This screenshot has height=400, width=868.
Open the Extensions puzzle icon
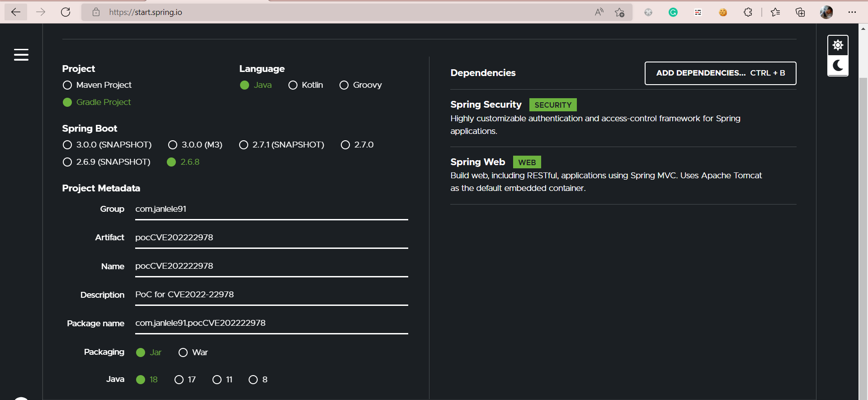tap(748, 12)
